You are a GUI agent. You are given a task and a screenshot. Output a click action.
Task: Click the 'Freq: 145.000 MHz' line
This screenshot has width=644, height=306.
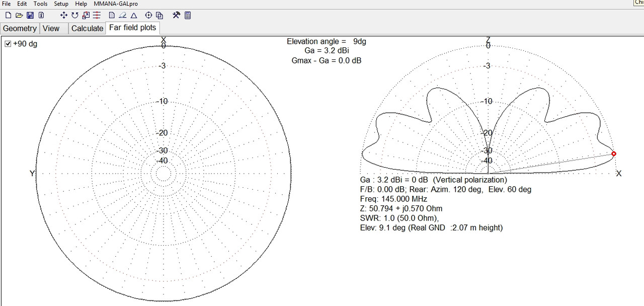[x=393, y=199]
